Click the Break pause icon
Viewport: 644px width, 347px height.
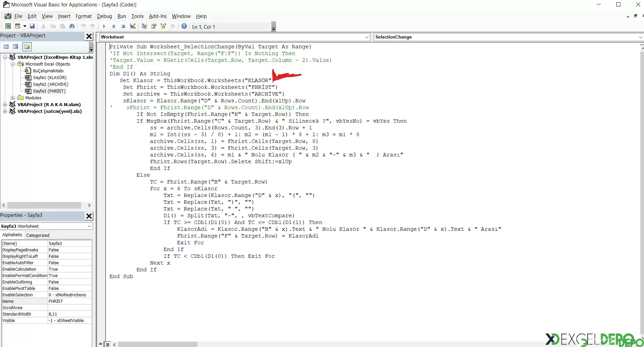click(114, 26)
